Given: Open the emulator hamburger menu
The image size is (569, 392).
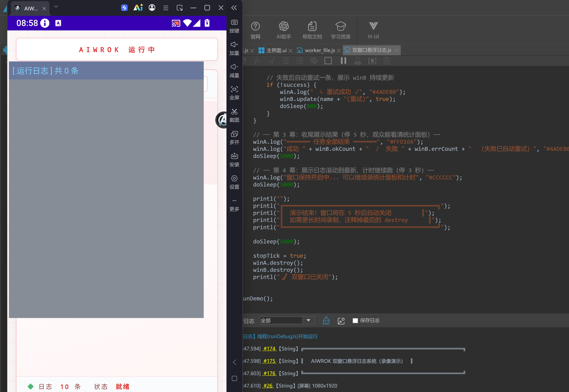Looking at the screenshot, I should coord(166,8).
